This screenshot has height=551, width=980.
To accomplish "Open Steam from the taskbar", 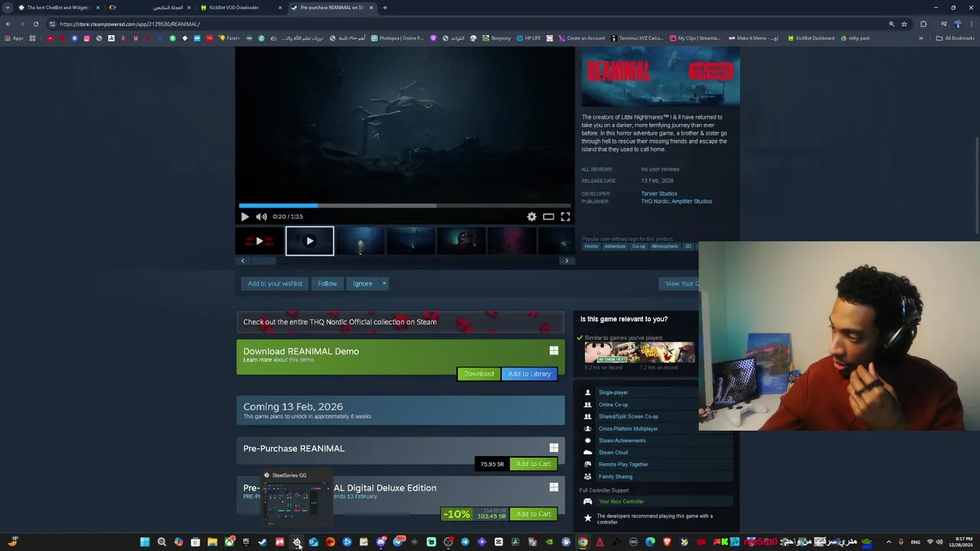I will (x=263, y=542).
